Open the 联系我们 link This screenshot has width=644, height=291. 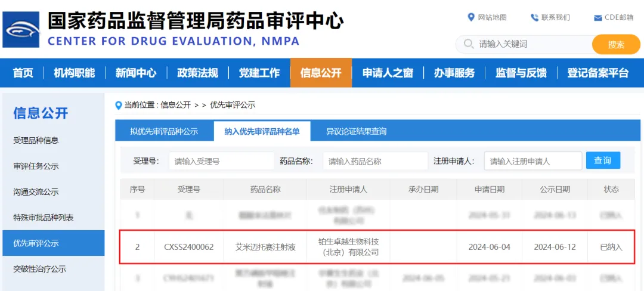(x=556, y=17)
